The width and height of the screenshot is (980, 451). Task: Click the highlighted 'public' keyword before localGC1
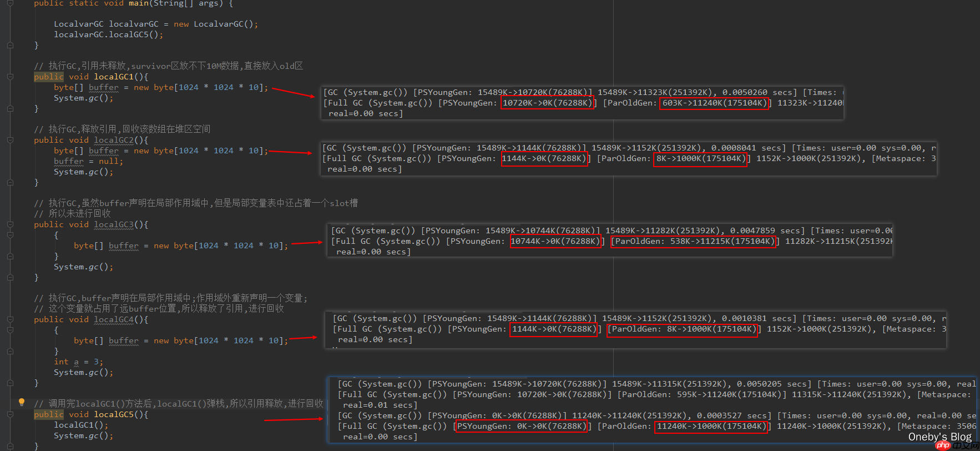coord(49,77)
